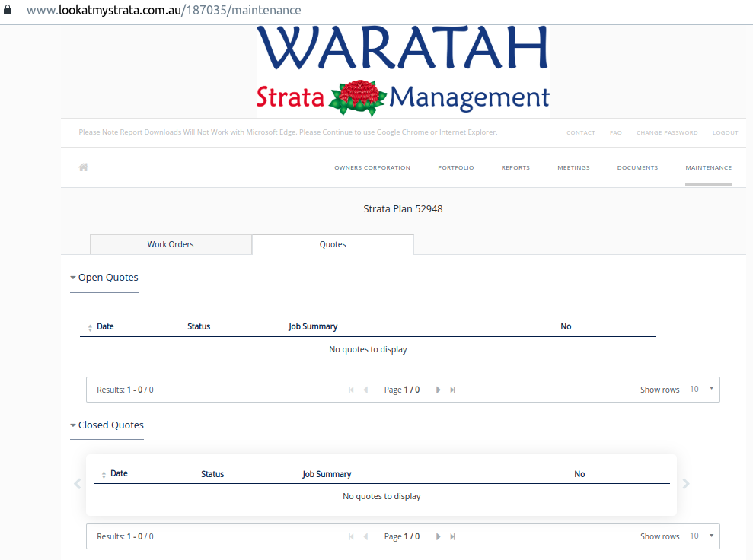
Task: Click the Contact link
Action: [581, 132]
